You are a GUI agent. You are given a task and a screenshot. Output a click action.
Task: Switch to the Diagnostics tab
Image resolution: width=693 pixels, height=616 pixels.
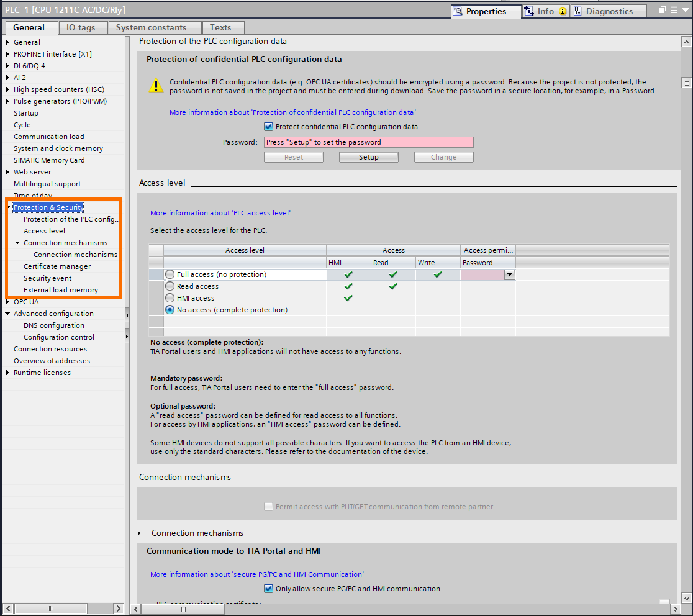coord(609,12)
